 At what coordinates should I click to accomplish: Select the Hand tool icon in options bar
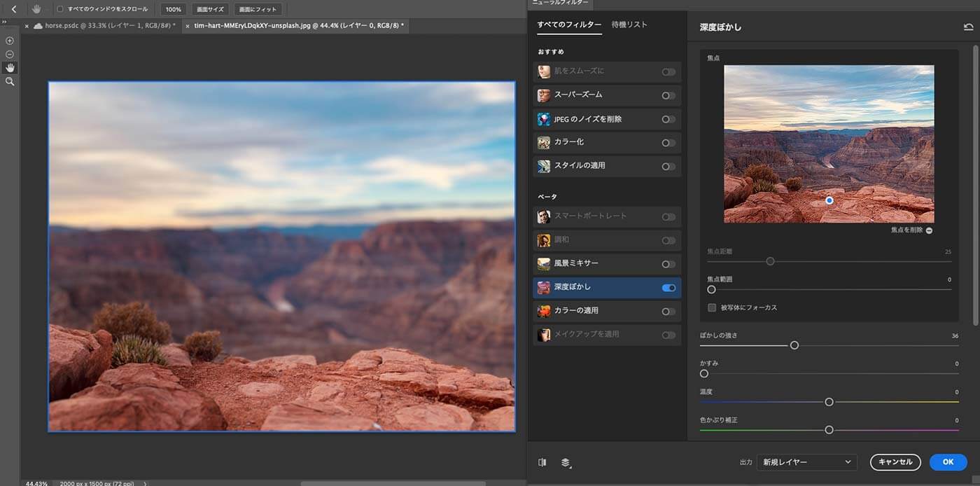(36, 9)
